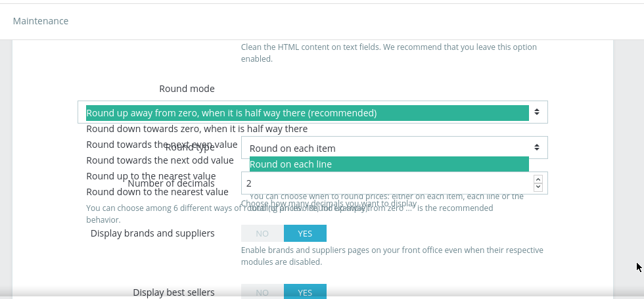
Task: Choose Round down towards zero option
Action: tap(196, 129)
